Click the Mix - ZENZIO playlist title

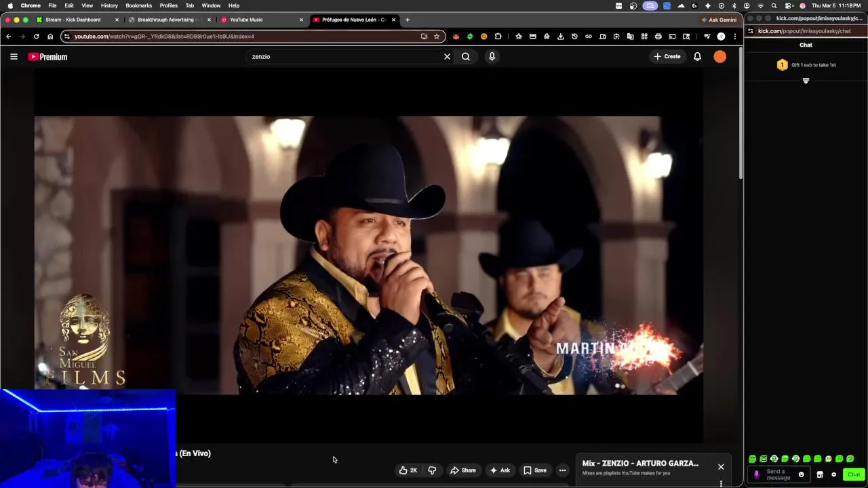pos(640,464)
